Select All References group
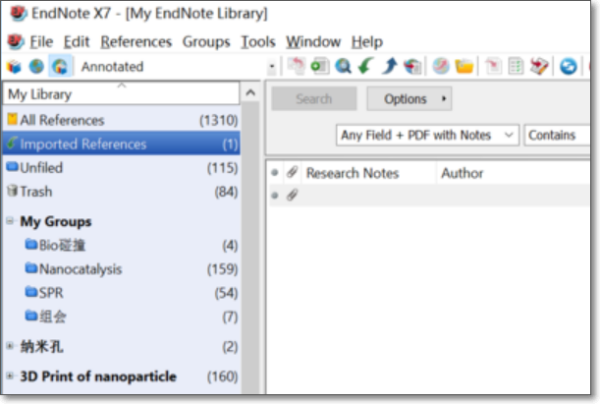 [121, 120]
